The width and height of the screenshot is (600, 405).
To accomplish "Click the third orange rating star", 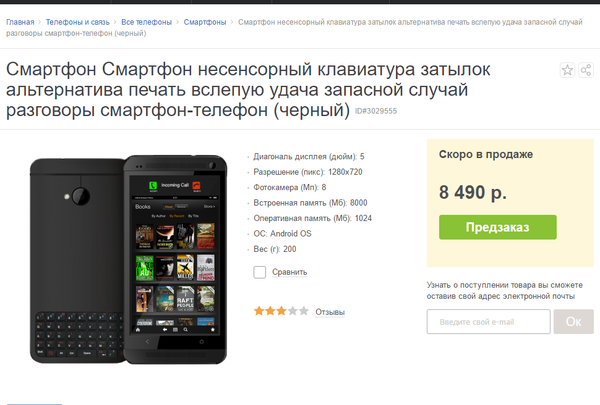I will [282, 311].
